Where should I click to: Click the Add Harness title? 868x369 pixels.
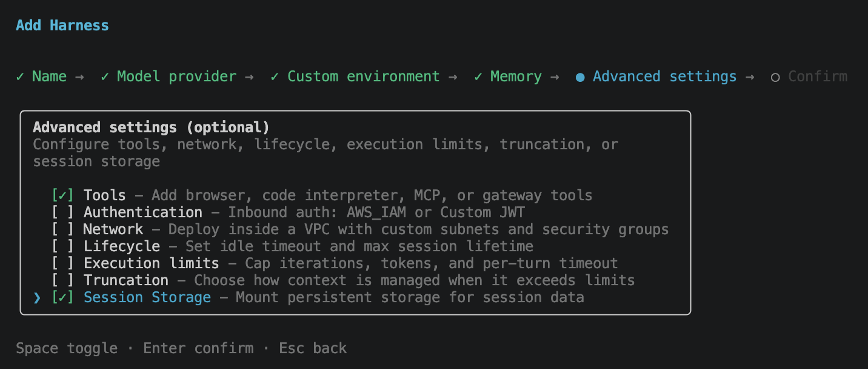[x=62, y=25]
